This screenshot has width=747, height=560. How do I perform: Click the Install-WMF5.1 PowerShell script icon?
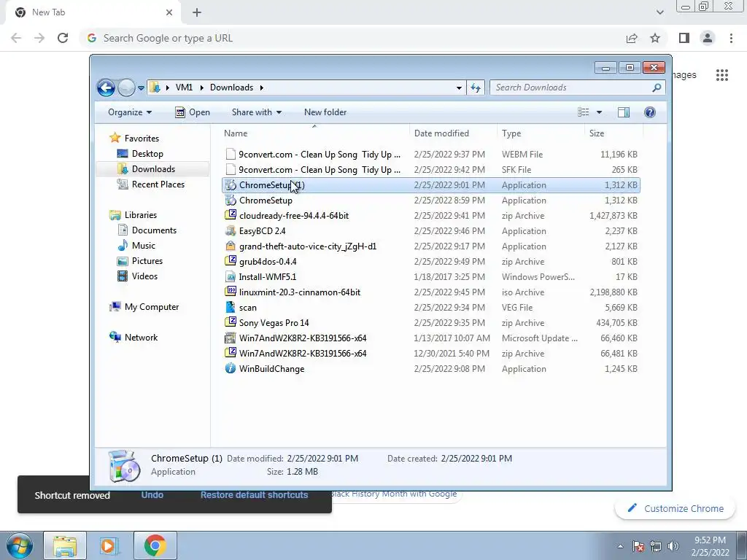click(x=231, y=276)
